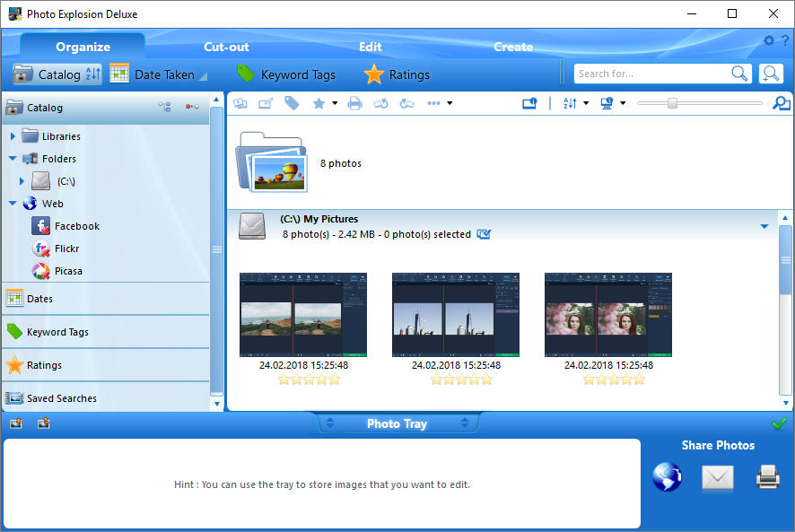The height and width of the screenshot is (532, 795).
Task: Switch to the Organize tab
Action: point(83,47)
